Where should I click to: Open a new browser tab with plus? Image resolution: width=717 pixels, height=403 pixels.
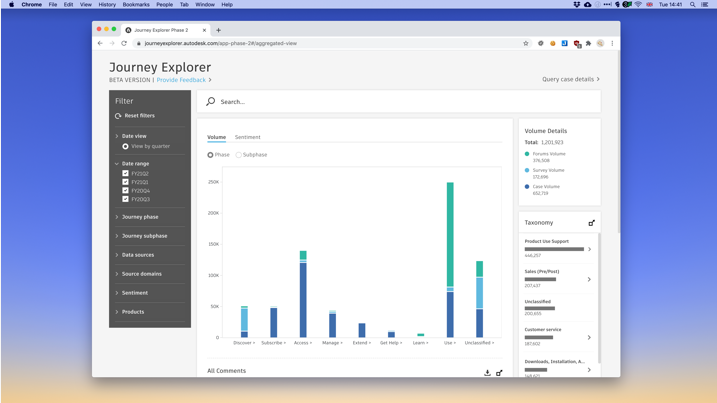click(219, 30)
